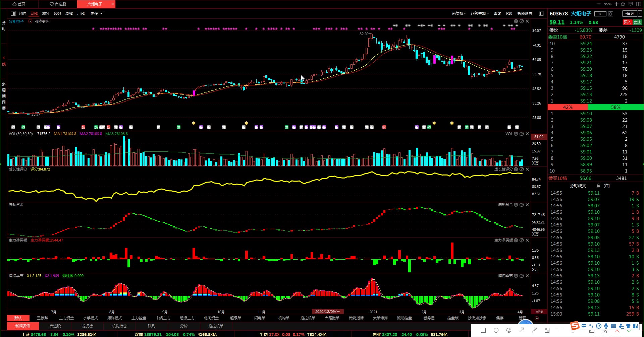Open 成长性评分 panel help icon
644x337 pixels.
[x=522, y=169]
